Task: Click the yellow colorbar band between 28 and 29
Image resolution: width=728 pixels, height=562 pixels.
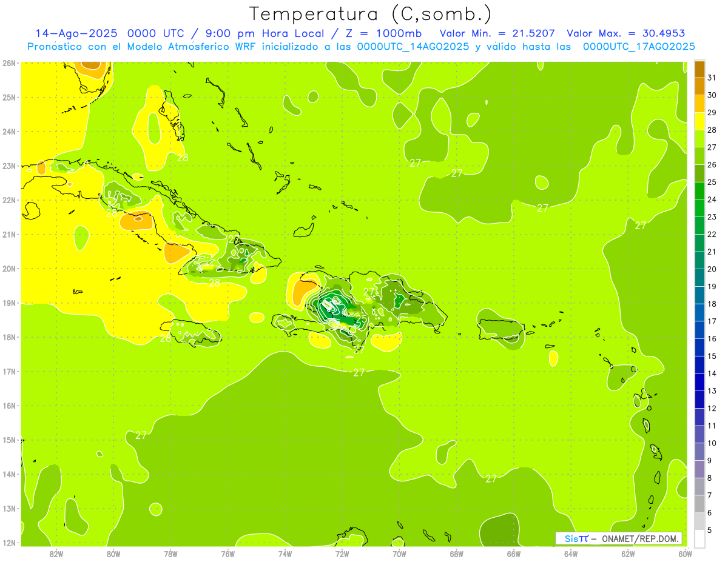Action: click(x=699, y=121)
